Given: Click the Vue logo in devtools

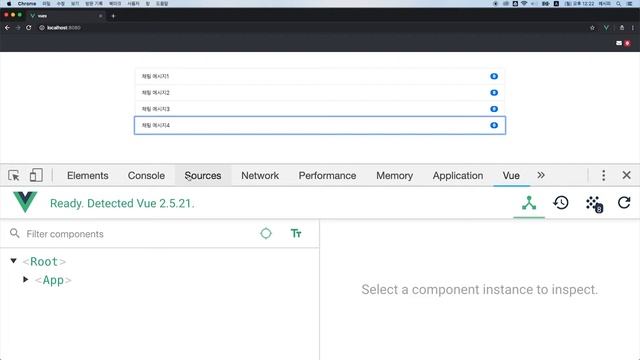Looking at the screenshot, I should point(25,202).
